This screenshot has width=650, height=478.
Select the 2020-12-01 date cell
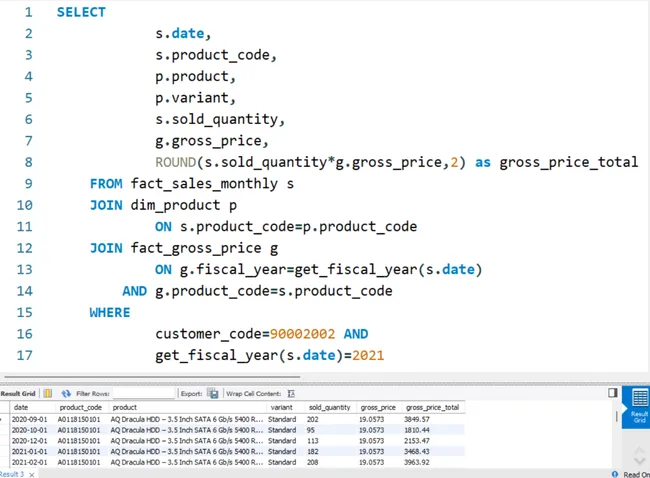click(29, 441)
